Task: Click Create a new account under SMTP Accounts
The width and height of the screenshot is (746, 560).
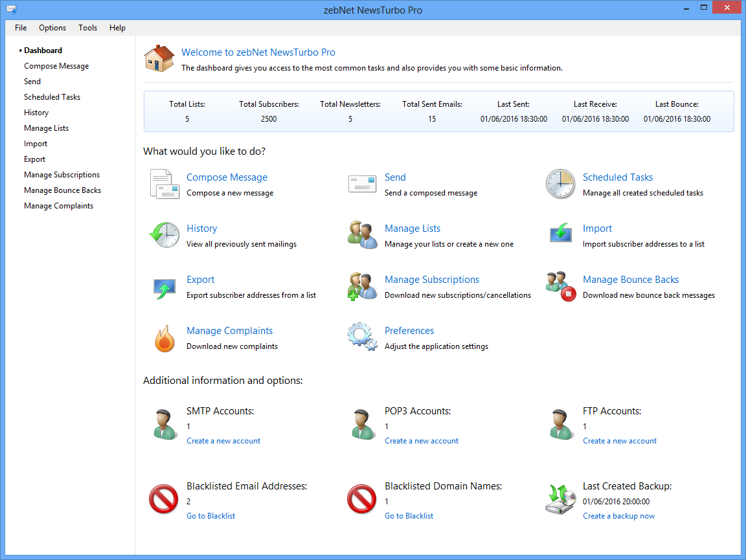Action: (223, 441)
